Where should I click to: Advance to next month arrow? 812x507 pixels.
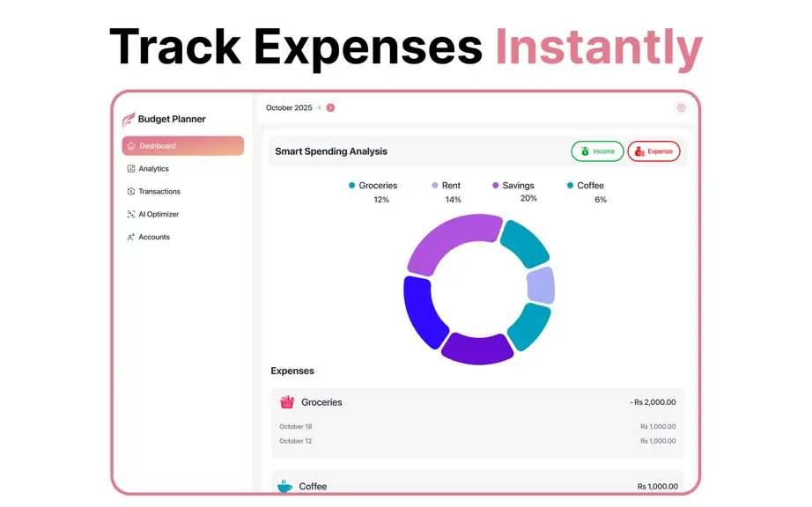[330, 107]
